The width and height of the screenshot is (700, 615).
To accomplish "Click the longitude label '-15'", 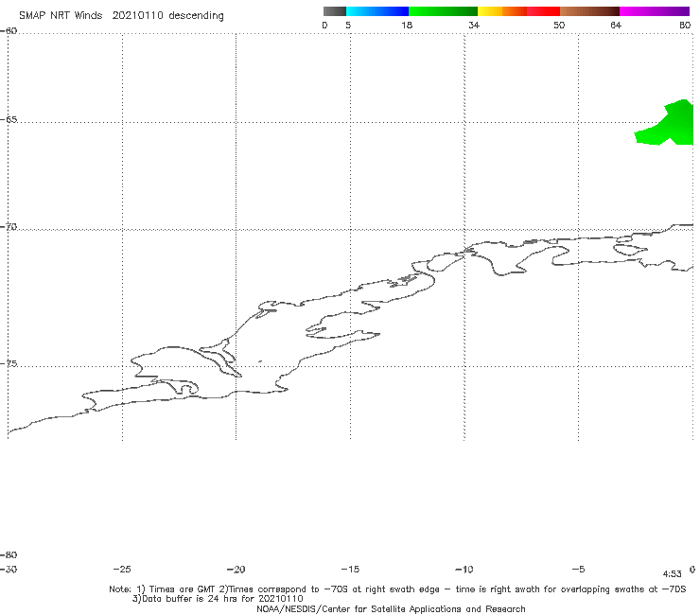I will point(350,569).
